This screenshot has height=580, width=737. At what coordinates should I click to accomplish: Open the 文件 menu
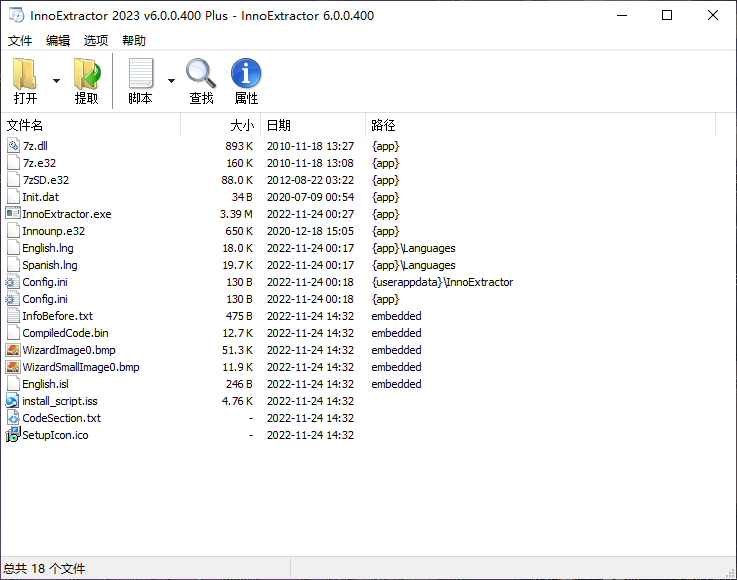pos(20,41)
